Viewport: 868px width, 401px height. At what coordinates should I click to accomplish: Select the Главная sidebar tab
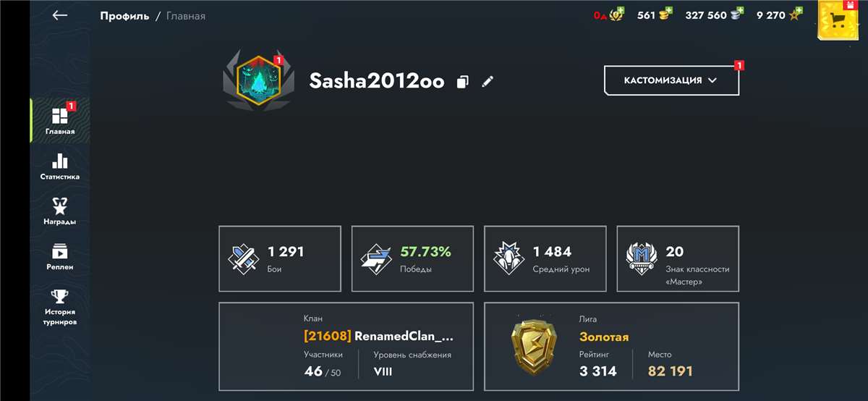(x=60, y=120)
